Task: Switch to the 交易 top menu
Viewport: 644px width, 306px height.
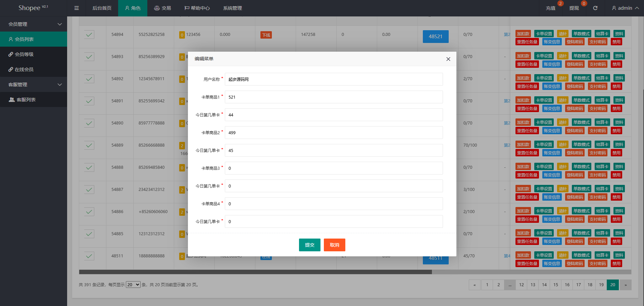Action: pos(162,8)
